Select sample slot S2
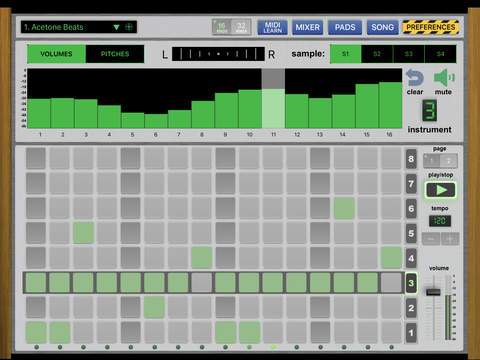 pos(377,54)
